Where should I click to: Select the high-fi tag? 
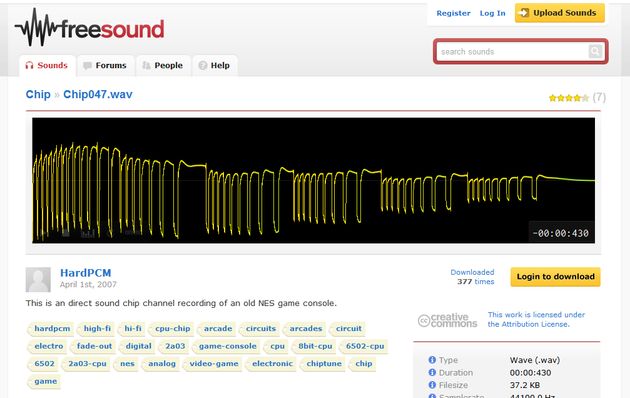[96, 329]
